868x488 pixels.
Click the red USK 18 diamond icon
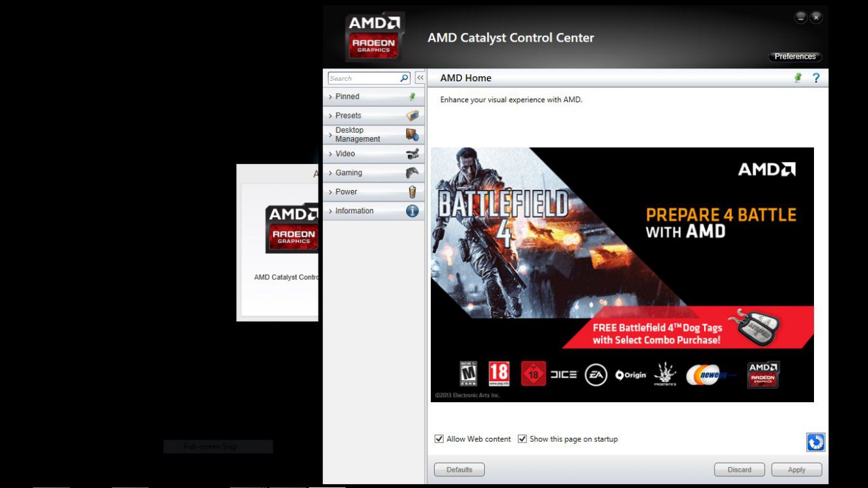pyautogui.click(x=534, y=374)
